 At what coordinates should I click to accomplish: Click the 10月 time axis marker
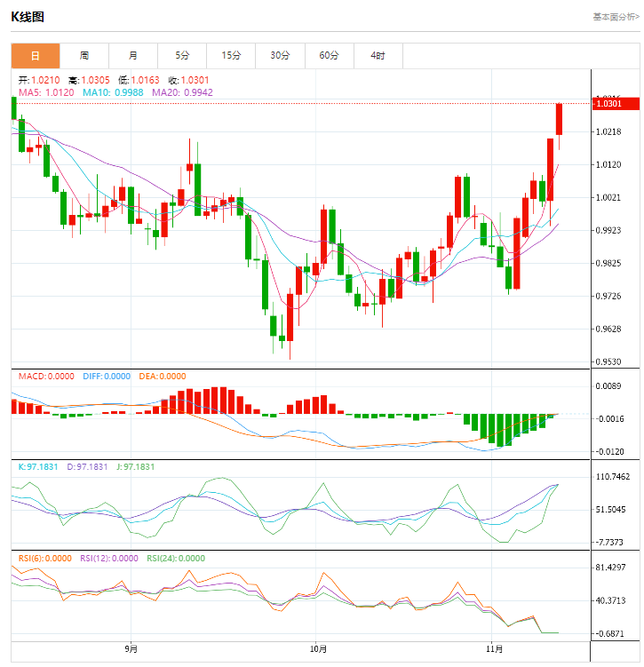[x=318, y=649]
